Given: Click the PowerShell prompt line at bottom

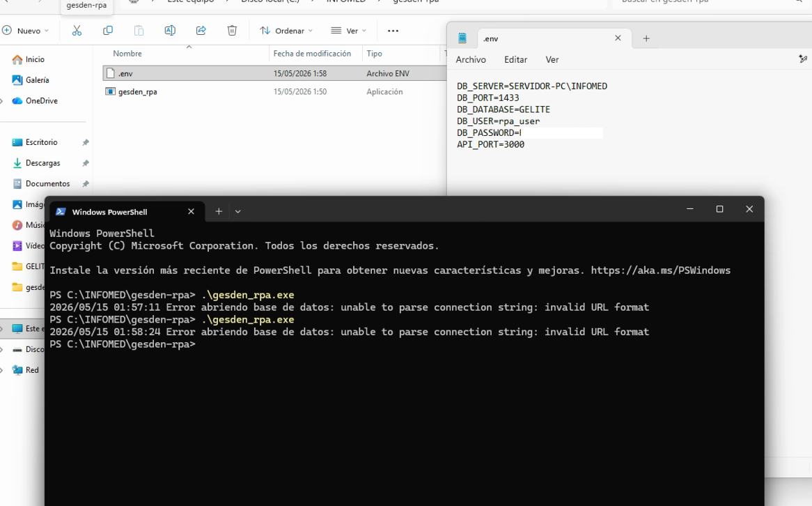Looking at the screenshot, I should click(123, 344).
